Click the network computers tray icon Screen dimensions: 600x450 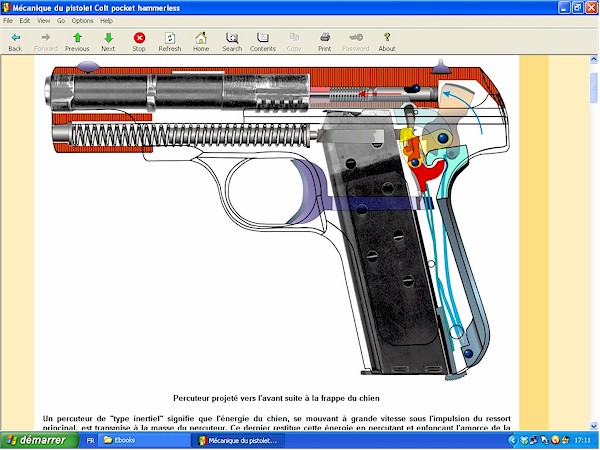tap(534, 440)
